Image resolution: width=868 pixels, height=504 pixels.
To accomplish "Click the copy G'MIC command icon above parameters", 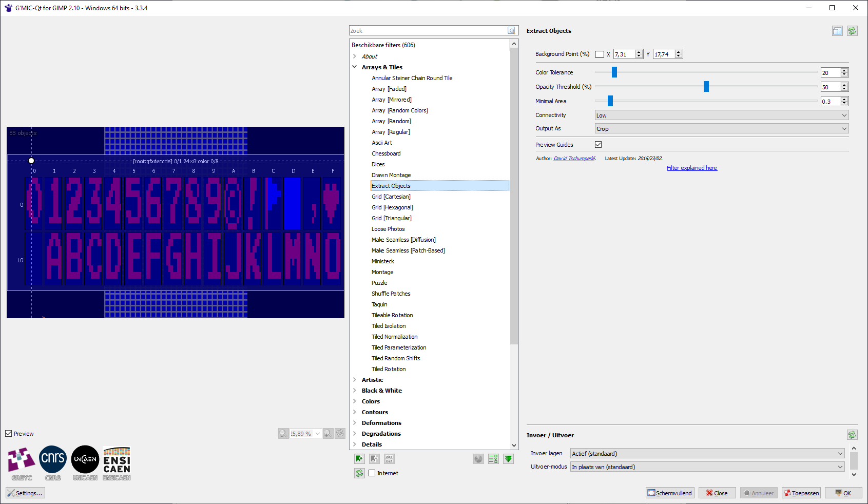I will pos(837,31).
